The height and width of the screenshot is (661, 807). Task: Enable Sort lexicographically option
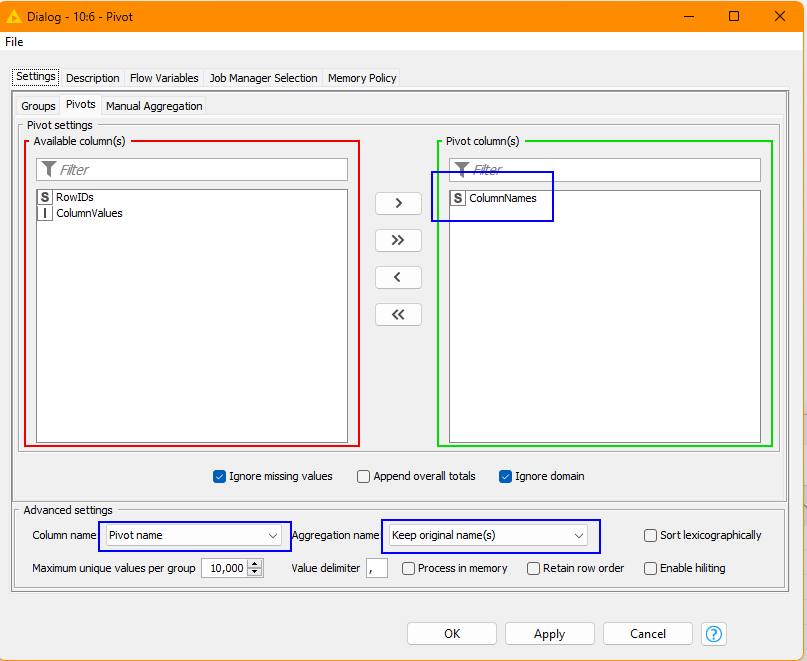coord(651,536)
